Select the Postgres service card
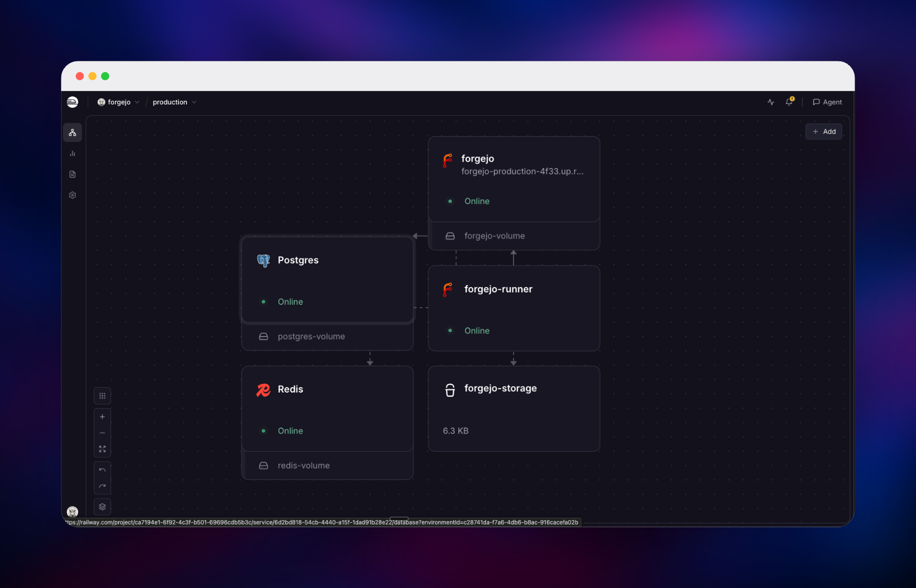Screen dimensions: 916x588 coord(328,279)
